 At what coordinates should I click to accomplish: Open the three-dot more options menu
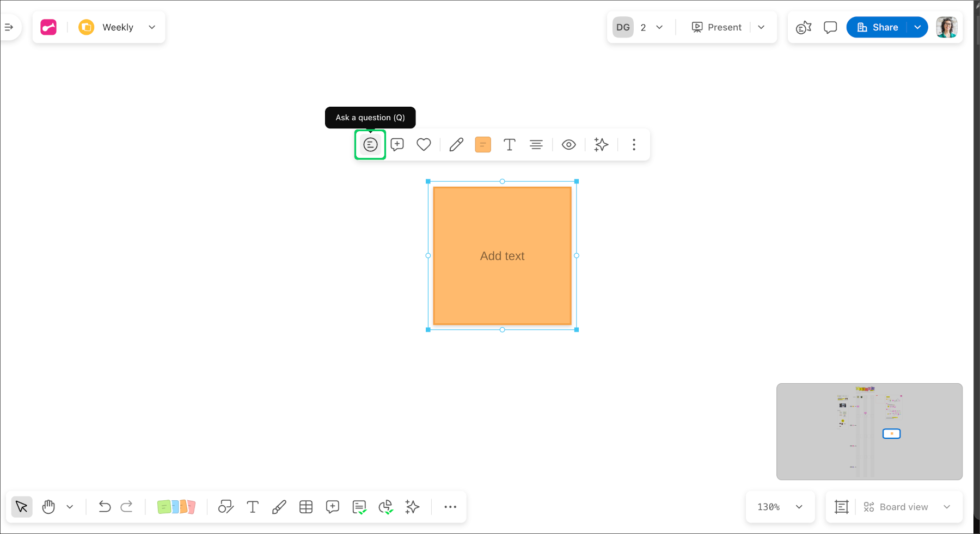click(x=634, y=145)
